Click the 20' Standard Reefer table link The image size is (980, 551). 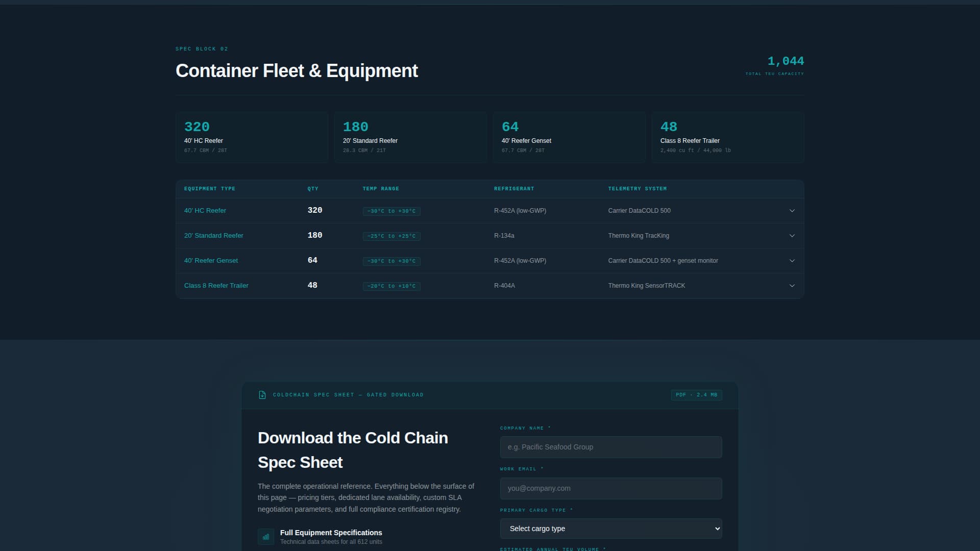[213, 236]
